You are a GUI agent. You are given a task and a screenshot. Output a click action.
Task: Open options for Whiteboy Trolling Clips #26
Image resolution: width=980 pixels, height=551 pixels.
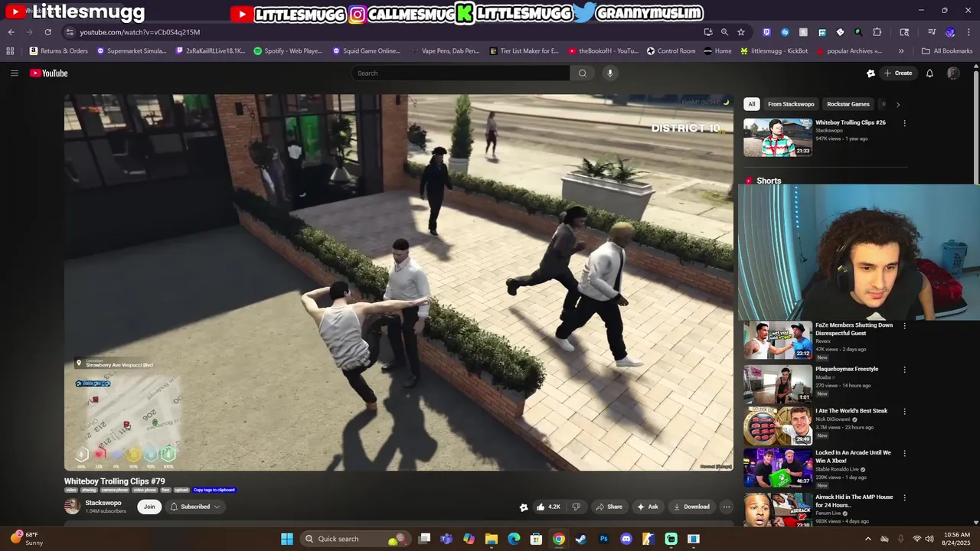(904, 123)
